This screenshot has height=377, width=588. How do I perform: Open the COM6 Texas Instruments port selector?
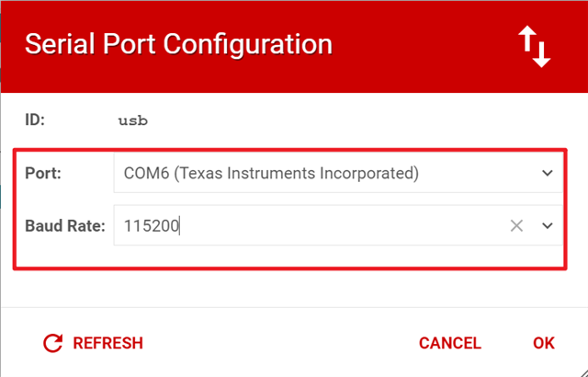pyautogui.click(x=338, y=173)
